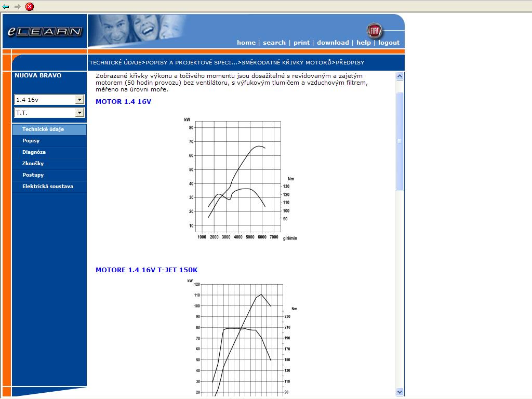Open the 1.4 16v engine dropdown
532x399 pixels.
coord(79,100)
